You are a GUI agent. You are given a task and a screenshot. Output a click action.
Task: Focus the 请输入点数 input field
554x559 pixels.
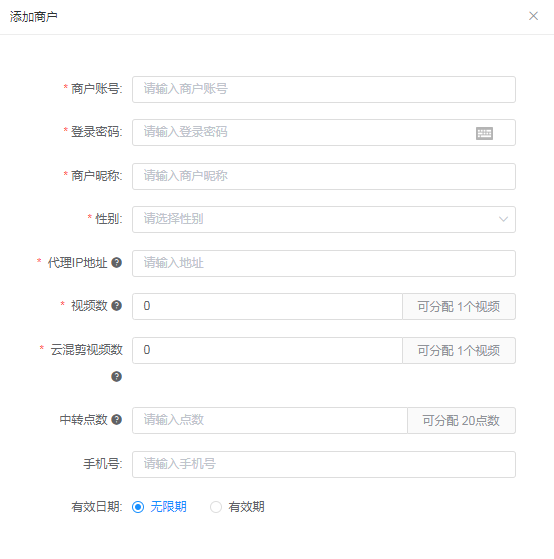click(270, 420)
